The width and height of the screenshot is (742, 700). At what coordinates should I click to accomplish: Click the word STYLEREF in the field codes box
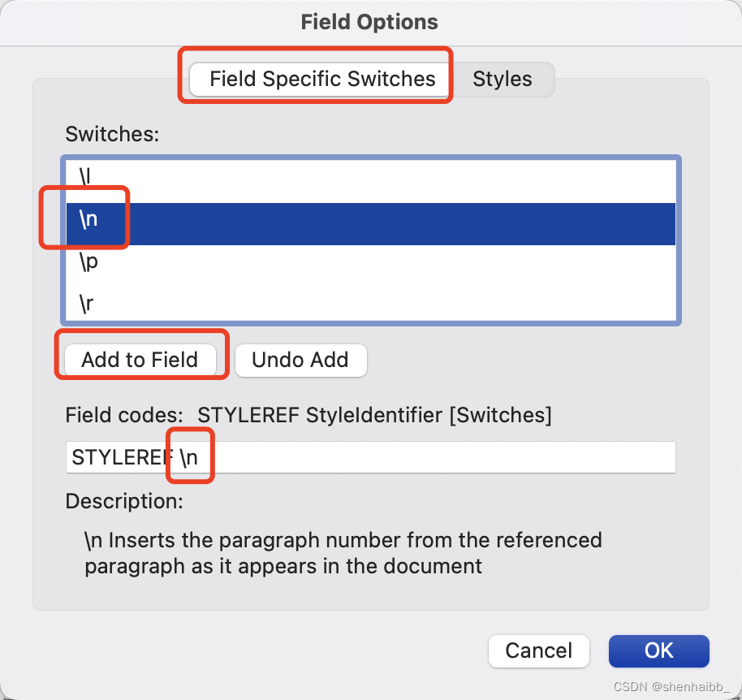coord(123,457)
